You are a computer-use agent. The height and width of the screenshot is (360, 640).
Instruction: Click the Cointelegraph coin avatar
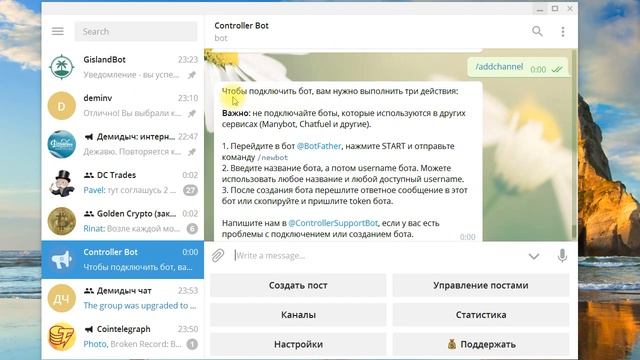tap(62, 336)
